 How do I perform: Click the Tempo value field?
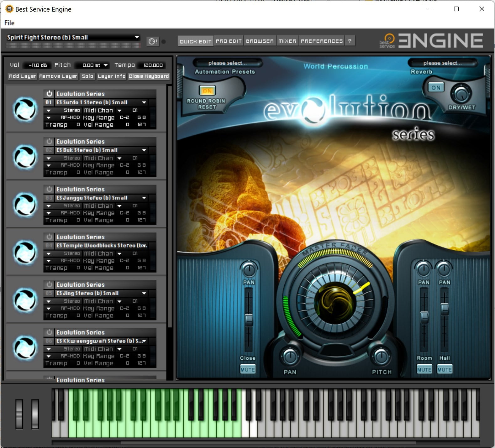(x=153, y=65)
